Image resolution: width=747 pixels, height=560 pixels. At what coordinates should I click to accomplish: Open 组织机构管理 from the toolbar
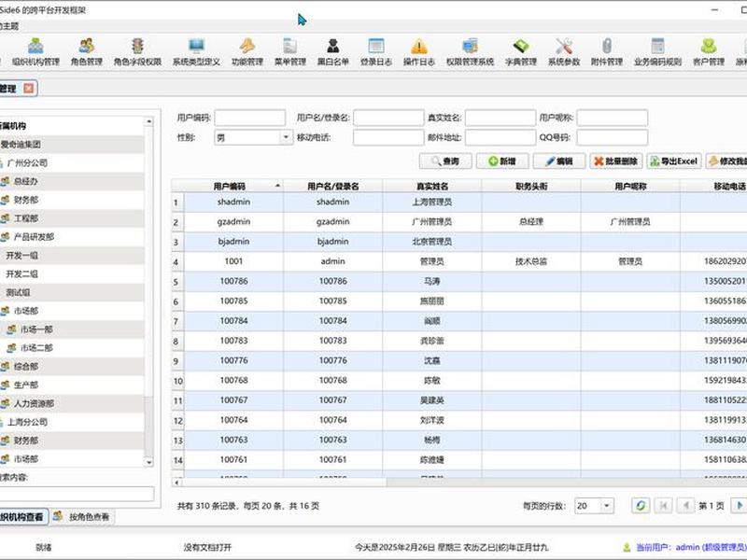pos(35,52)
